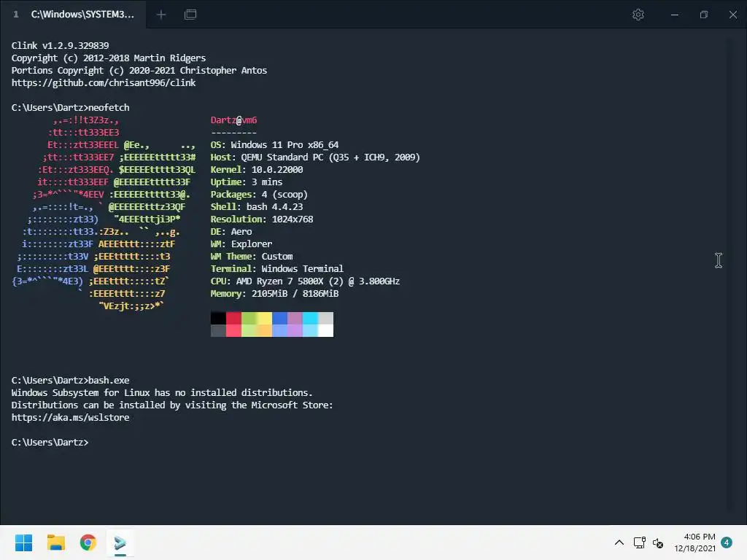Open the notification badge showing 4
Viewport: 747px width, 560px height.
click(727, 542)
